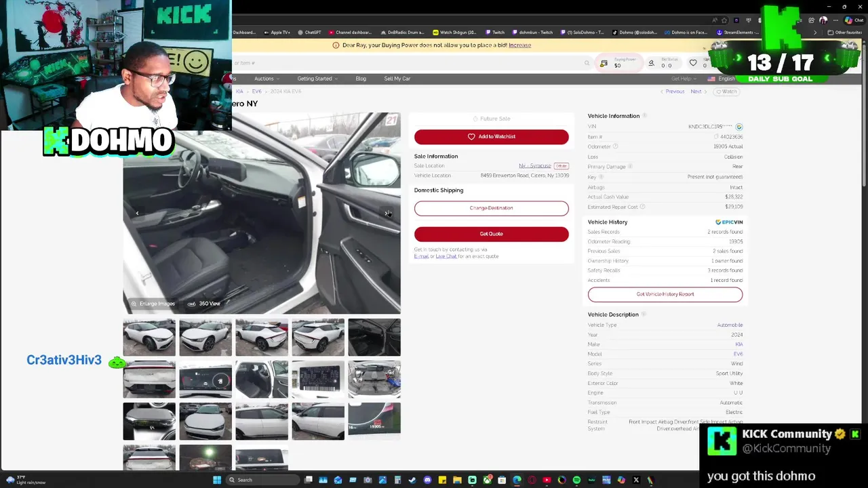Click the EpicVIN logo
The height and width of the screenshot is (488, 868).
click(x=729, y=222)
